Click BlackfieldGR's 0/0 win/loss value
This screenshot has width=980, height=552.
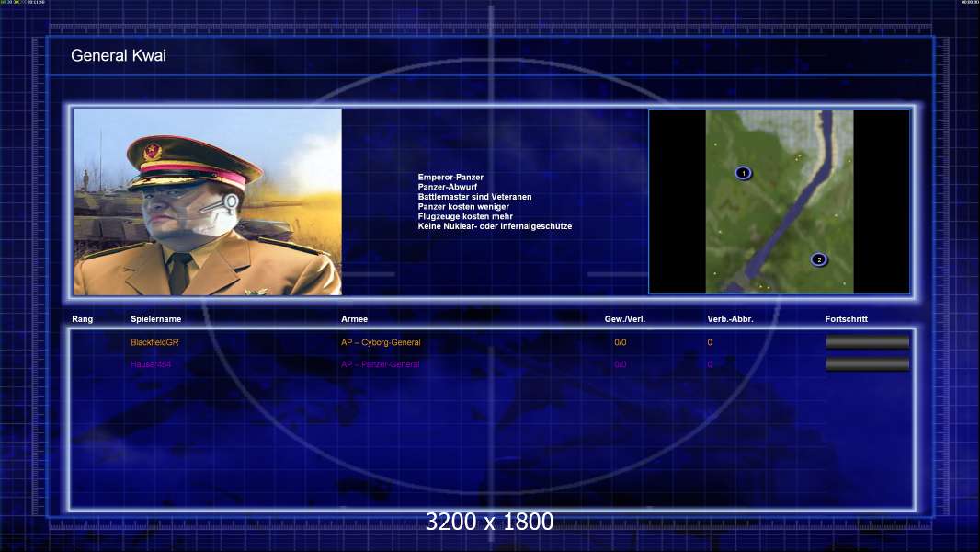coord(620,342)
